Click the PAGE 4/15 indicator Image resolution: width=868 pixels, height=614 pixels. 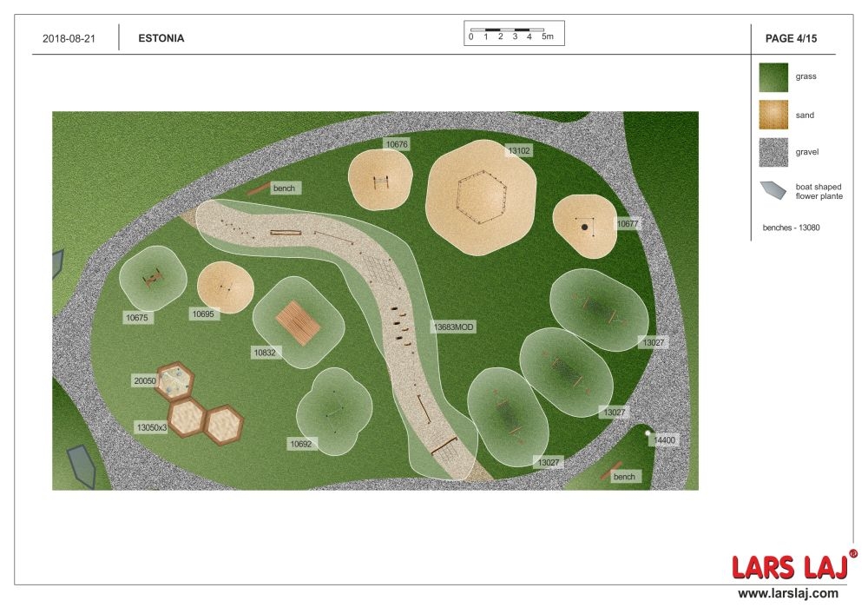click(791, 38)
